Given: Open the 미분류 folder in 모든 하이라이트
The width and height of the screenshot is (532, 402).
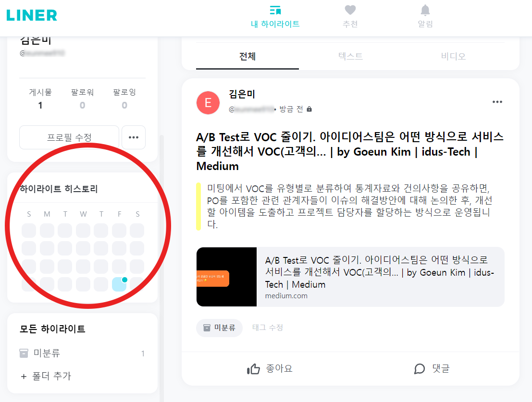Looking at the screenshot, I should pos(82,353).
